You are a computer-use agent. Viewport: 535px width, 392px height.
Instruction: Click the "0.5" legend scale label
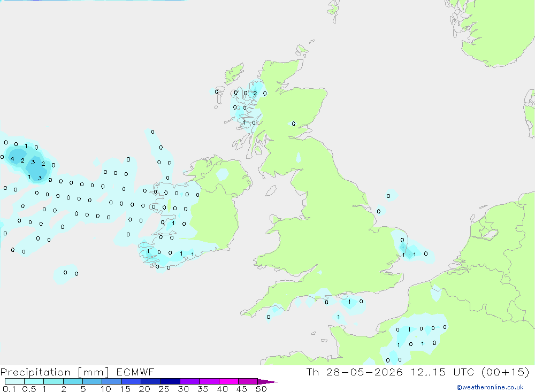pyautogui.click(x=29, y=389)
